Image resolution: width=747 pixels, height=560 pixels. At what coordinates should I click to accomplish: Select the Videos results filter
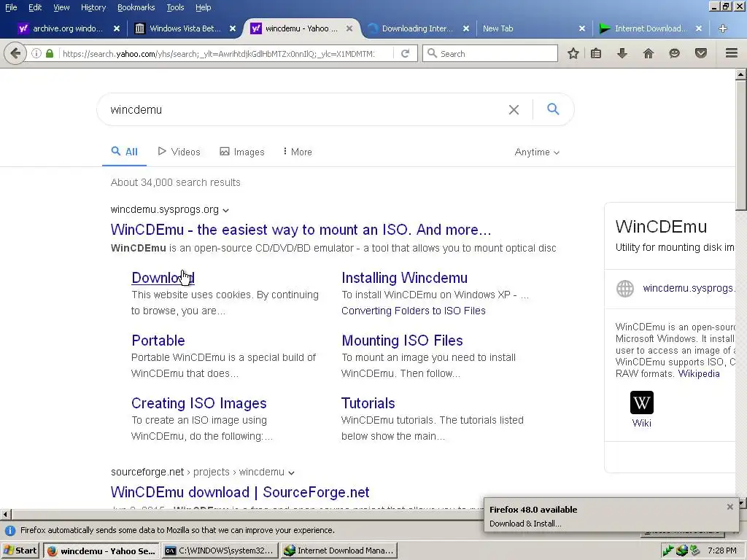click(179, 152)
